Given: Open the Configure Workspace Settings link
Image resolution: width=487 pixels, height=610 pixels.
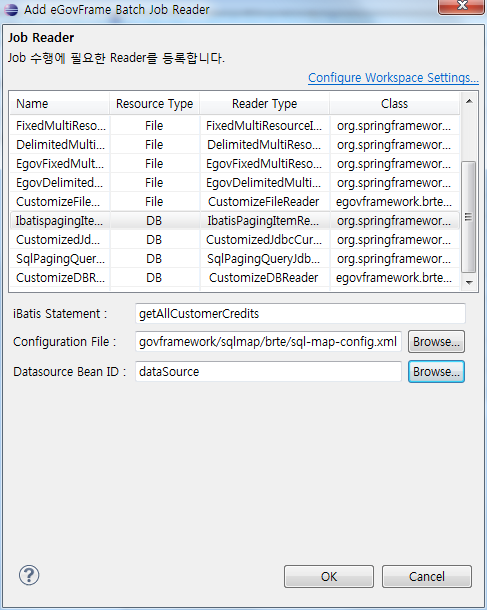Looking at the screenshot, I should coord(393,77).
